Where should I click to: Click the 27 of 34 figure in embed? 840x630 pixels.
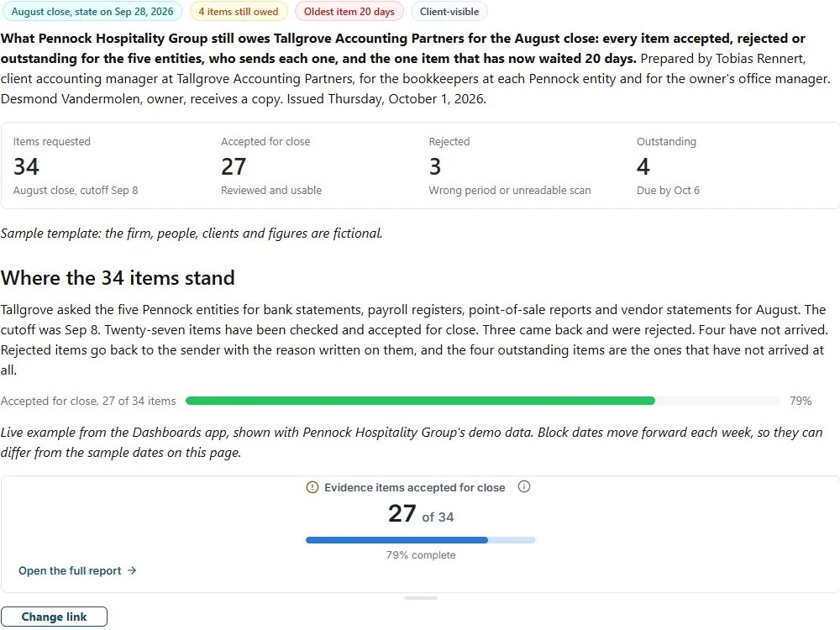coord(421,514)
